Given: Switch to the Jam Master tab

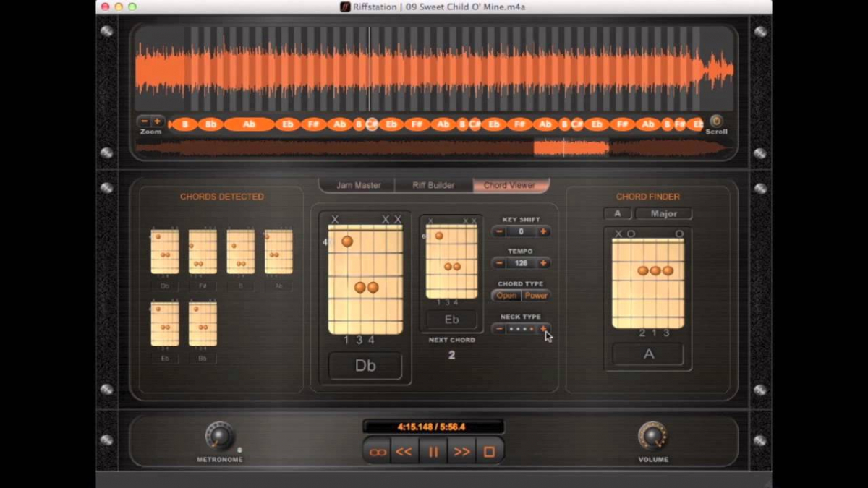Looking at the screenshot, I should point(358,185).
